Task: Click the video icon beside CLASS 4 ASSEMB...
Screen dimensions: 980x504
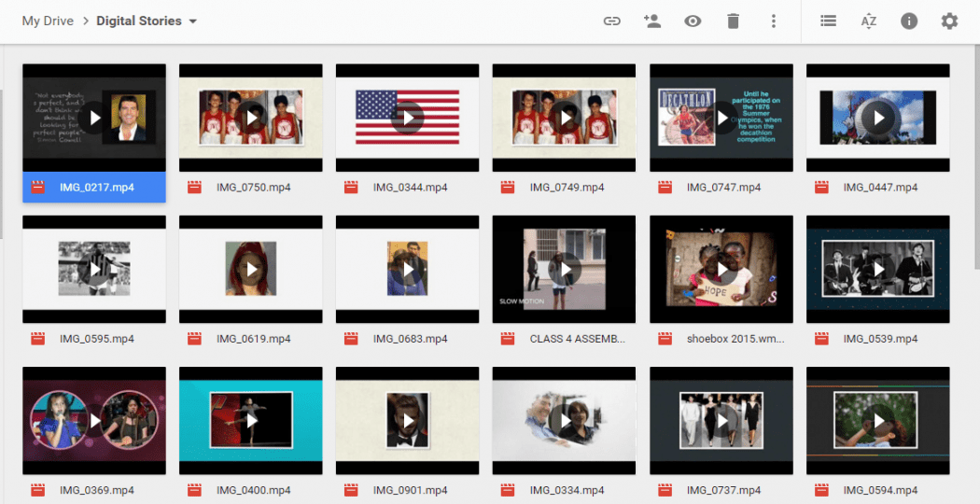Action: [x=508, y=339]
